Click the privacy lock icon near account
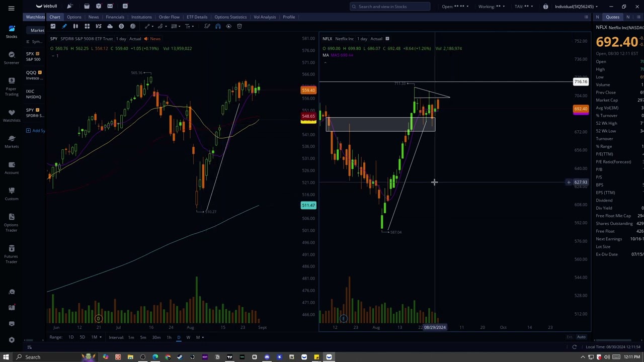The image size is (644, 362). (545, 7)
